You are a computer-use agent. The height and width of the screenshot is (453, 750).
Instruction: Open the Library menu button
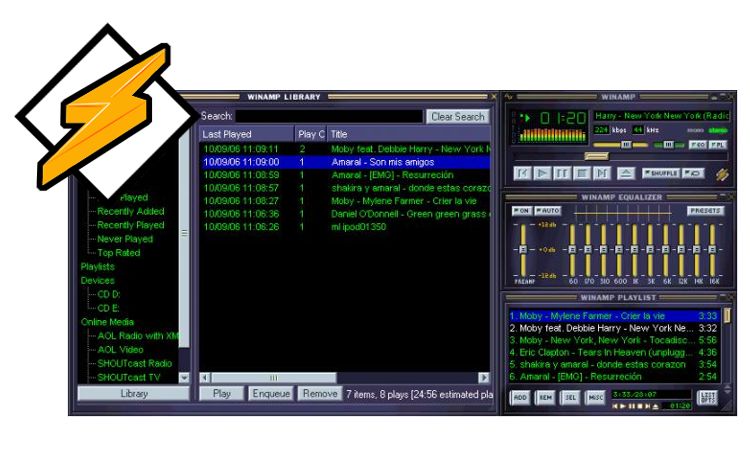pyautogui.click(x=134, y=394)
